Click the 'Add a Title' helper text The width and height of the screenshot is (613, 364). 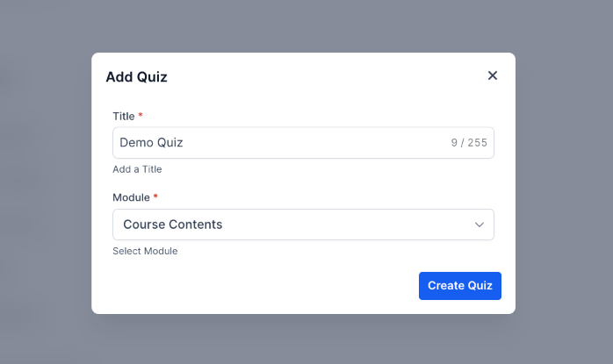[137, 169]
